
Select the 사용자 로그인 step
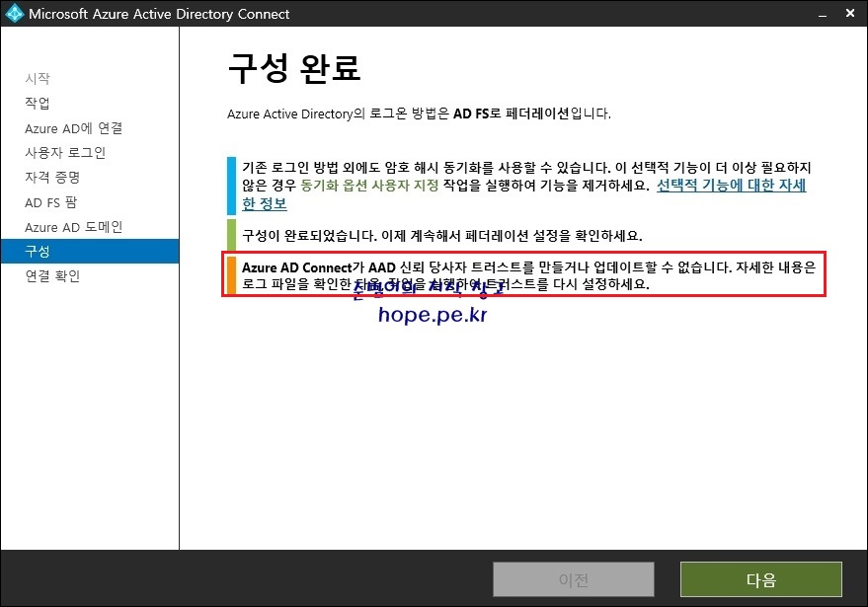[x=65, y=153]
